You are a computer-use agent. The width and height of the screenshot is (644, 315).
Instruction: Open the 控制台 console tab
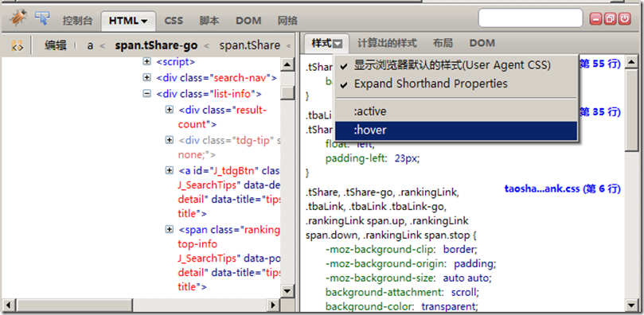78,21
